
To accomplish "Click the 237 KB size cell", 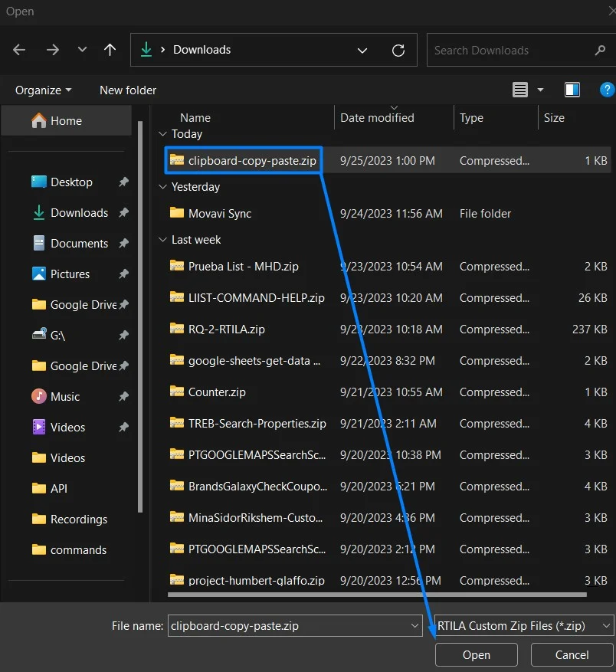I will coord(589,329).
